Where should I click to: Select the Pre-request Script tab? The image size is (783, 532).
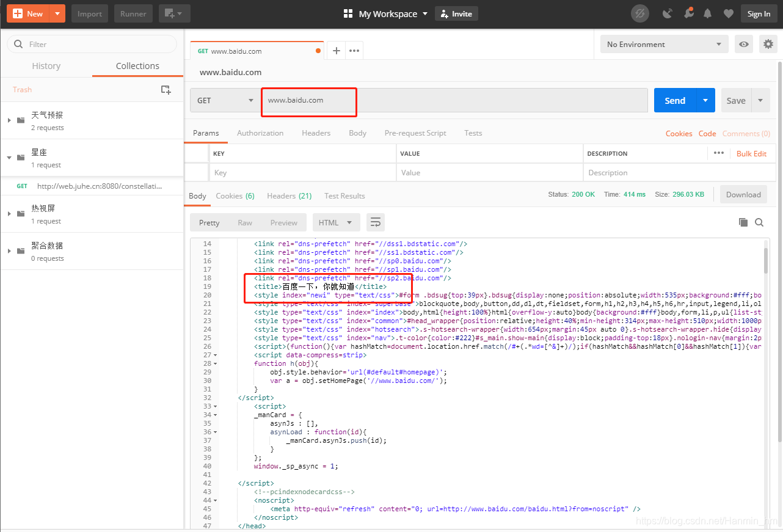tap(415, 133)
